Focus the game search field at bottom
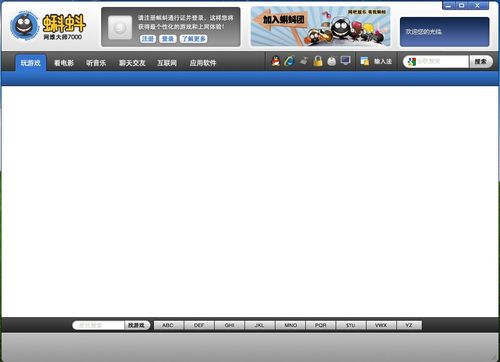 click(x=99, y=325)
